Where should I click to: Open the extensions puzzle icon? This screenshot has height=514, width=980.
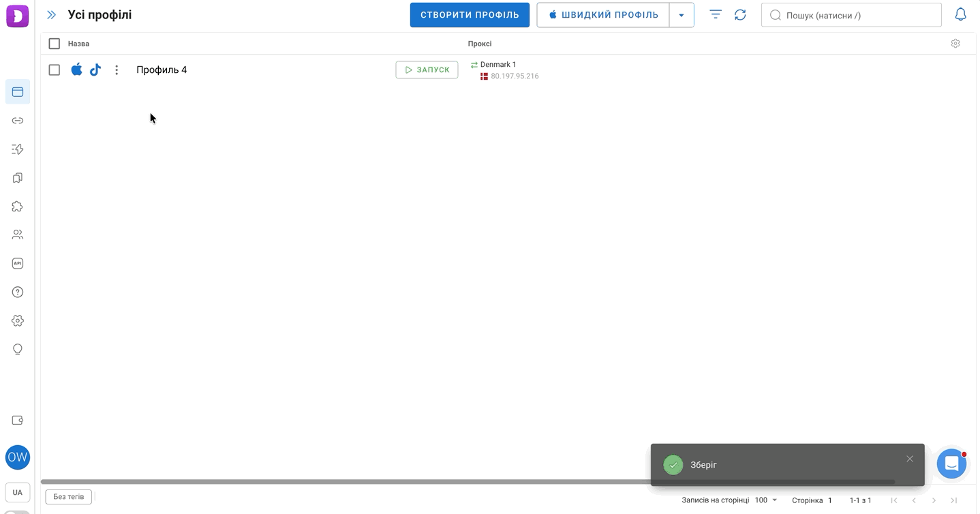point(18,207)
